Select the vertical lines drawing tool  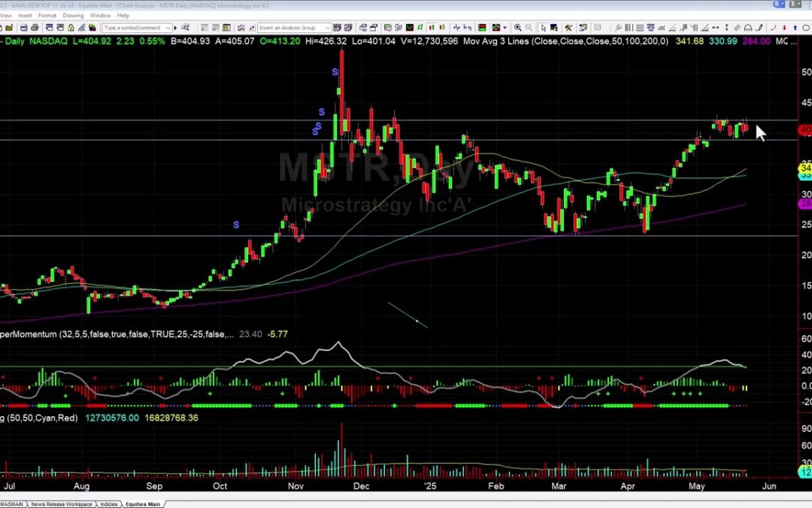point(628,28)
